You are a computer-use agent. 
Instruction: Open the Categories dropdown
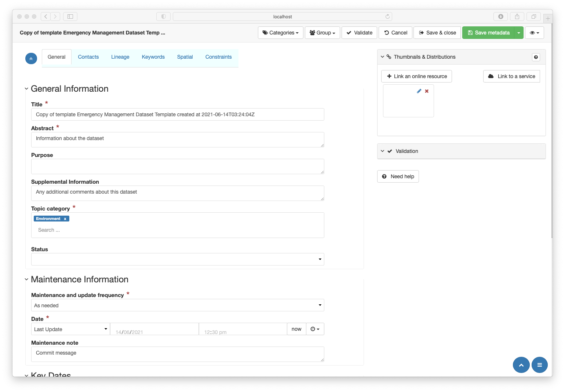[281, 33]
